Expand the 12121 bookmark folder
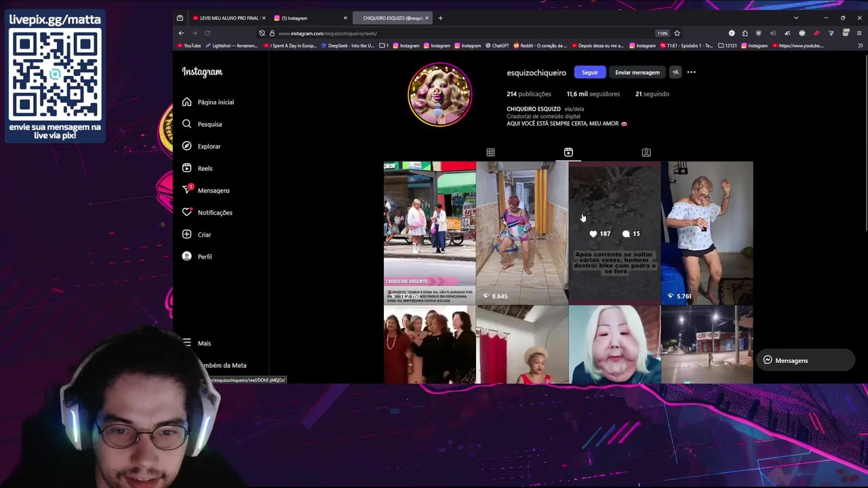This screenshot has width=868, height=488. (727, 46)
